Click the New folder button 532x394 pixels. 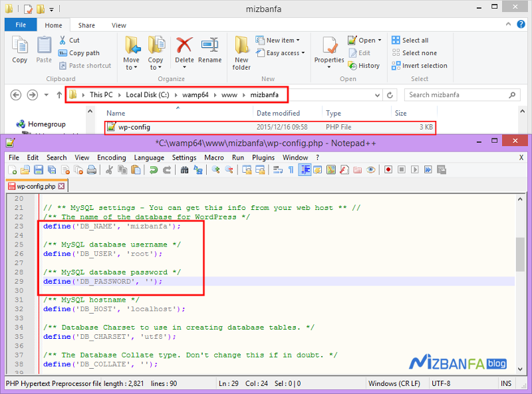(241, 53)
